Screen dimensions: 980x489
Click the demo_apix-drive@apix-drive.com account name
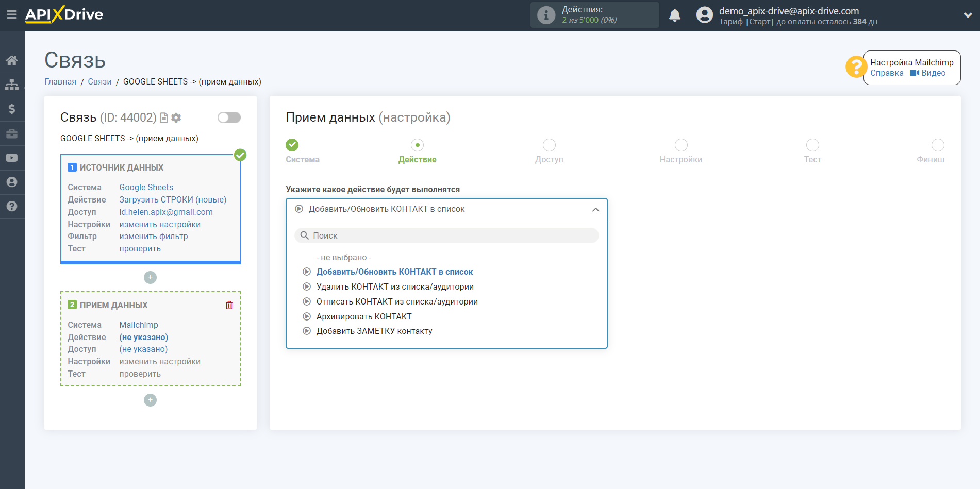(x=789, y=11)
